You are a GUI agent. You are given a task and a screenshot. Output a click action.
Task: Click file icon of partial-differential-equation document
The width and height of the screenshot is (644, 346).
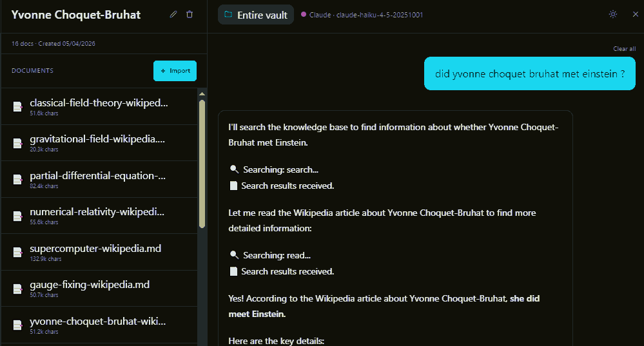tap(17, 179)
